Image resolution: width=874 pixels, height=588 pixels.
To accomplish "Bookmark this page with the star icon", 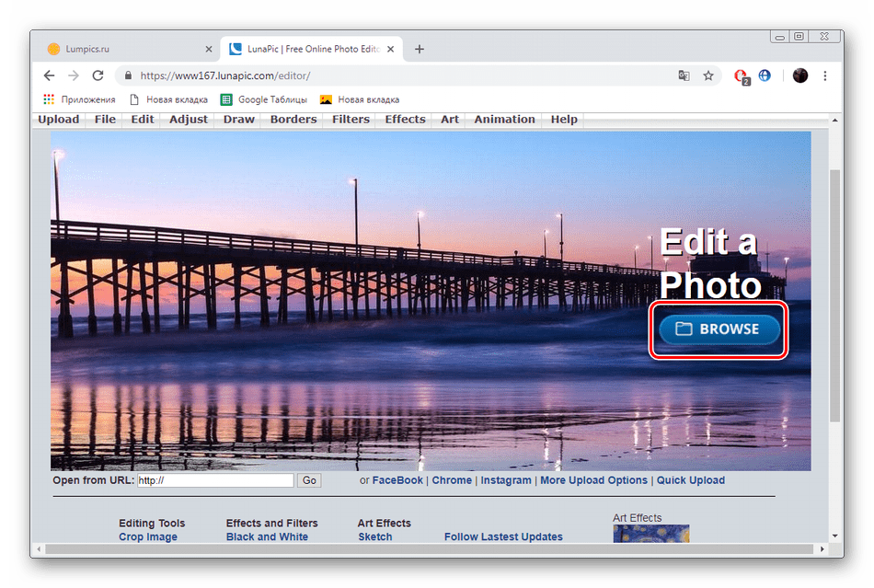I will tap(708, 75).
